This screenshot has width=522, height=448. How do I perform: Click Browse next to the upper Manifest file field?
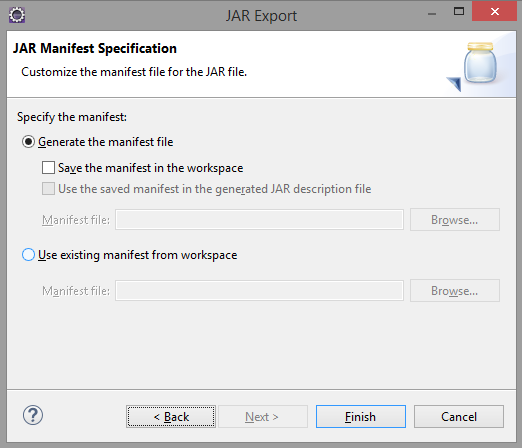pyautogui.click(x=455, y=220)
